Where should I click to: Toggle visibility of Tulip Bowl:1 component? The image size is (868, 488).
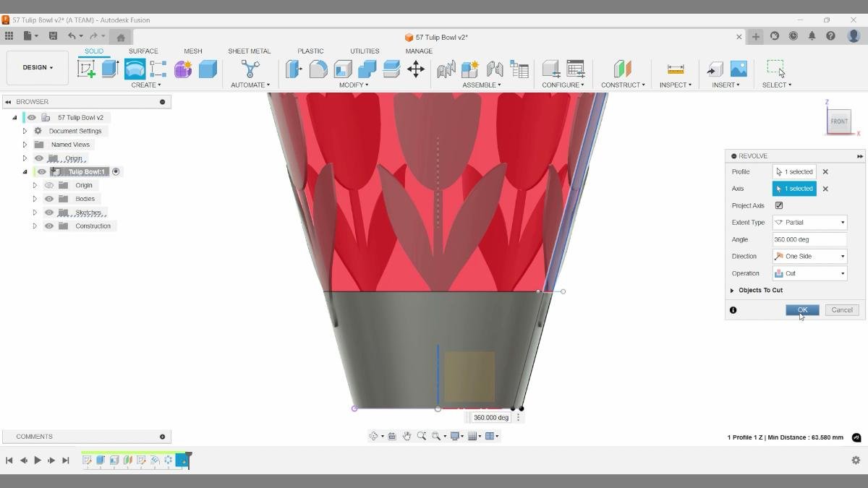(41, 171)
